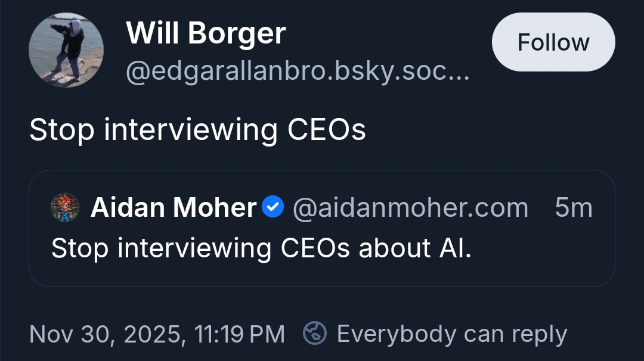Viewport: 644px width, 361px height.
Task: Follow Will Borger
Action: pos(553,42)
